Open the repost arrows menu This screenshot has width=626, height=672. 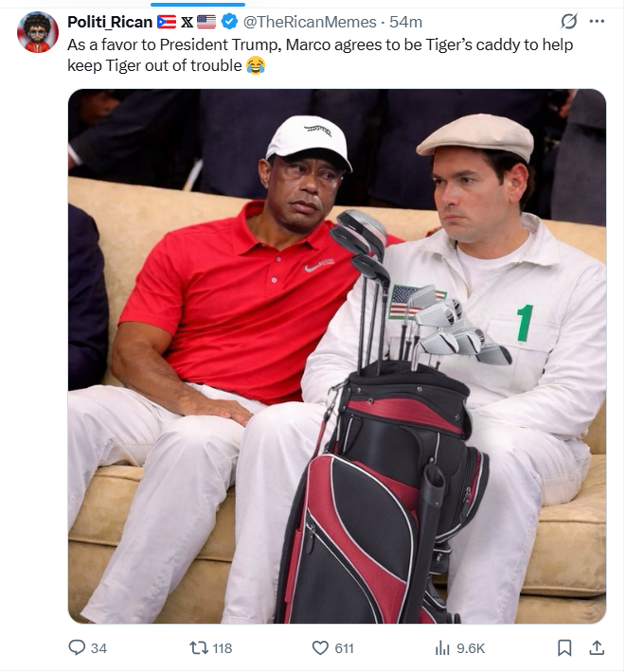(198, 647)
